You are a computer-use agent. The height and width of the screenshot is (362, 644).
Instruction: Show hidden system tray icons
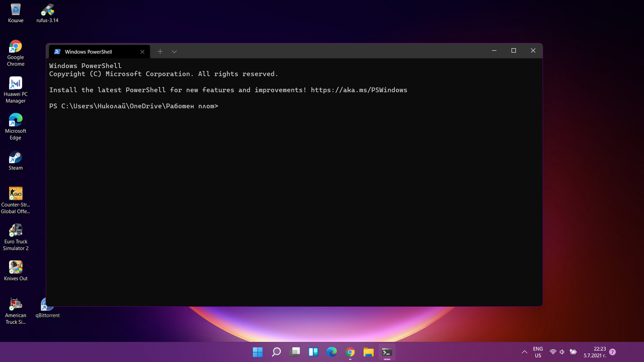click(x=524, y=352)
